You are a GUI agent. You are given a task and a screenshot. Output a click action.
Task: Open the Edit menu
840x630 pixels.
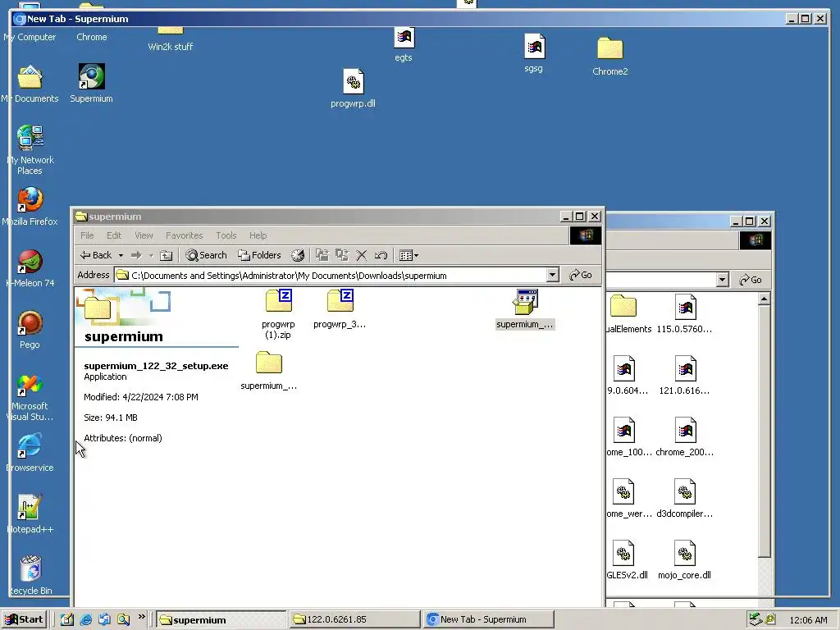point(113,235)
